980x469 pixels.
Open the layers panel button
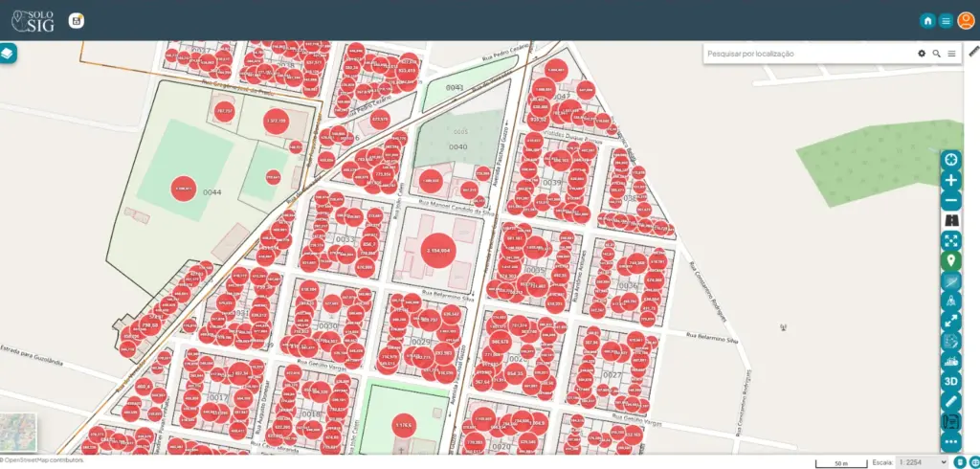pos(9,54)
